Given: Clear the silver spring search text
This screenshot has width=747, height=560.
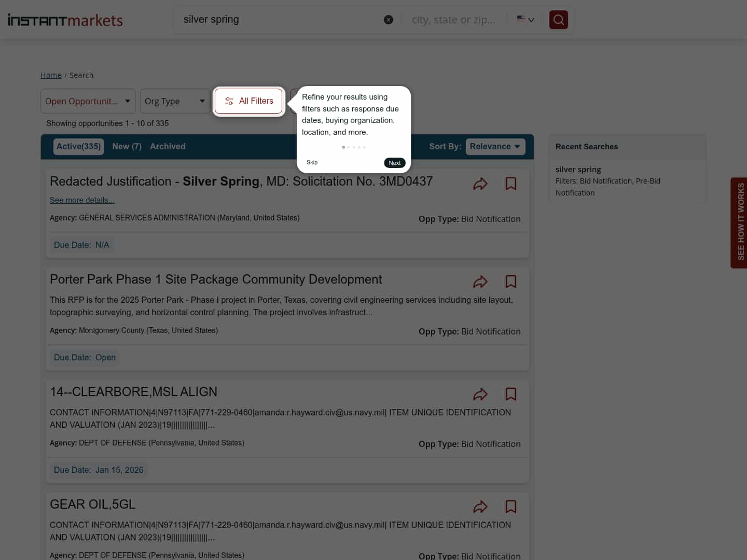Looking at the screenshot, I should click(388, 20).
